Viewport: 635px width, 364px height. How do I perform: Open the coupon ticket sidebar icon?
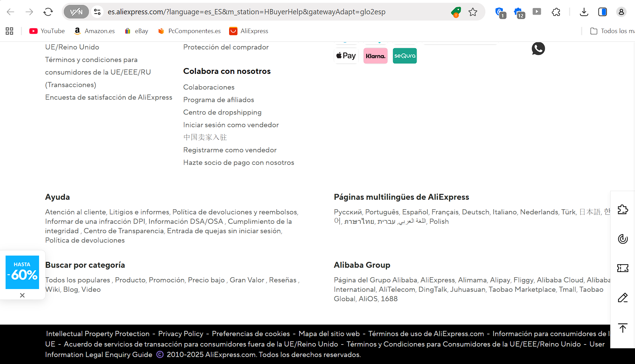[x=622, y=268]
